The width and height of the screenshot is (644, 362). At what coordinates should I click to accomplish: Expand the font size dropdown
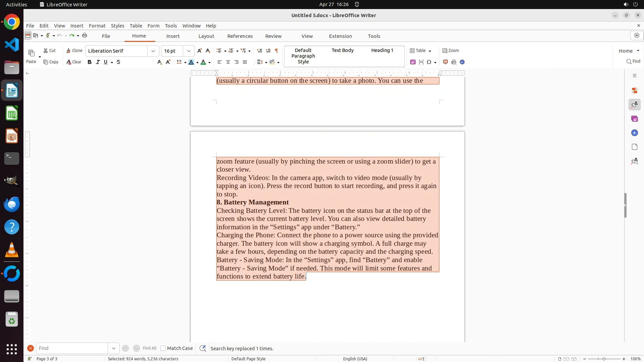189,51
